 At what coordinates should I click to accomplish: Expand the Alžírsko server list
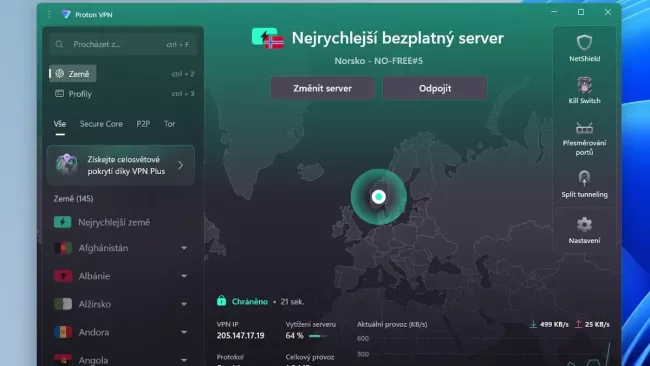click(184, 304)
